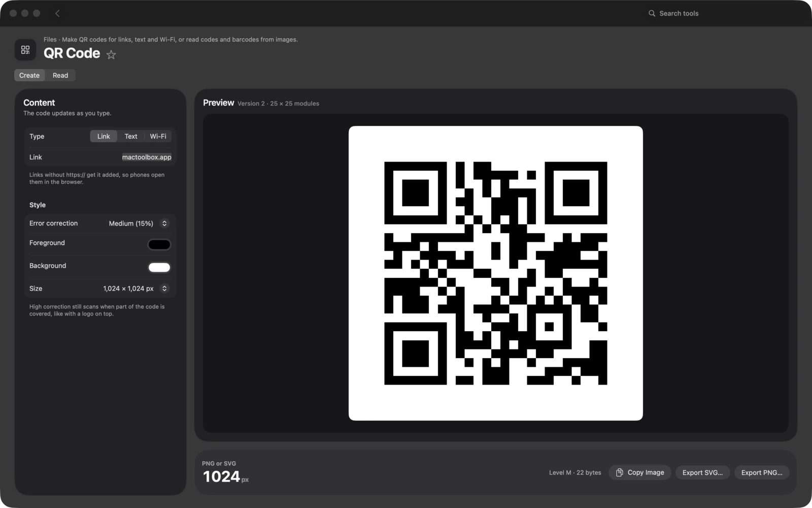The width and height of the screenshot is (812, 508).
Task: Open the black Foreground color swatch
Action: (159, 244)
